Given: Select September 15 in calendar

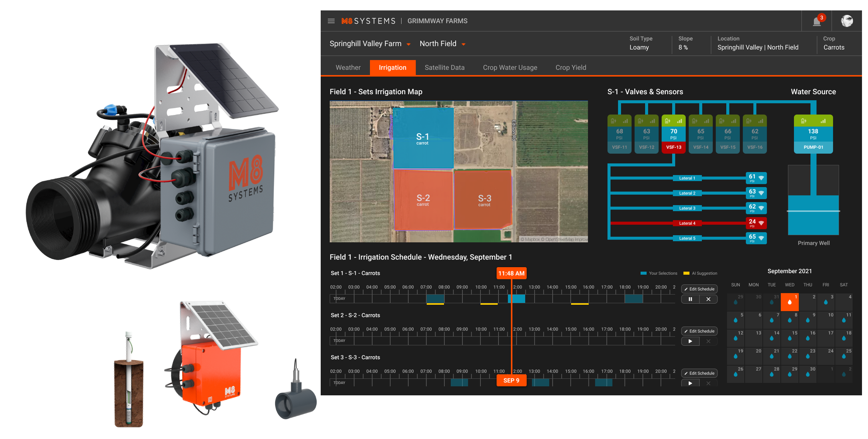Looking at the screenshot, I should click(x=790, y=338).
